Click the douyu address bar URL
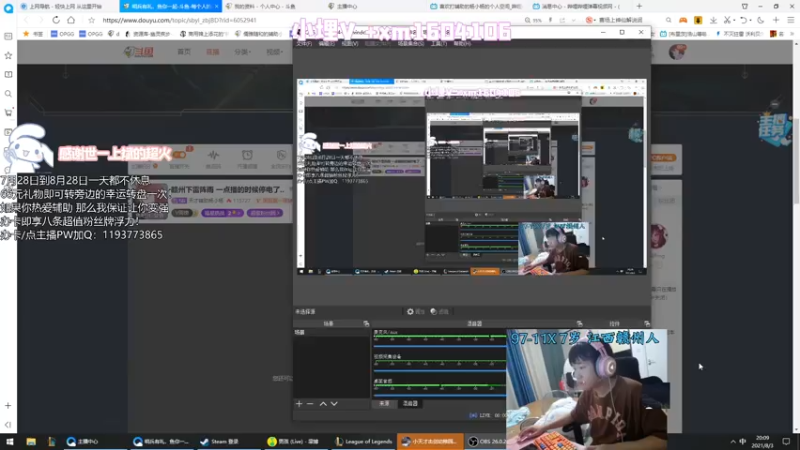800x450 pixels. tap(179, 20)
